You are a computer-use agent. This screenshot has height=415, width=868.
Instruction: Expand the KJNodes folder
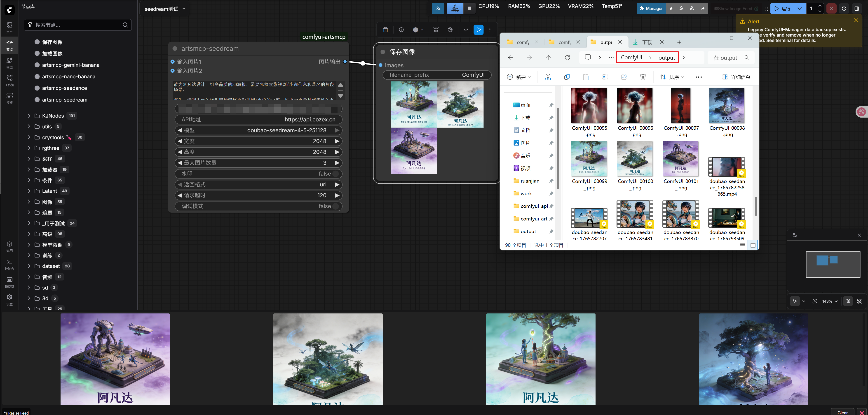(x=29, y=116)
